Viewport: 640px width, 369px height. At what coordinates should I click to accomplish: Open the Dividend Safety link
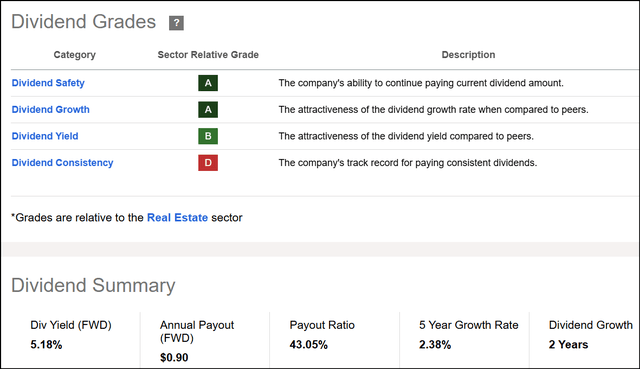click(48, 83)
